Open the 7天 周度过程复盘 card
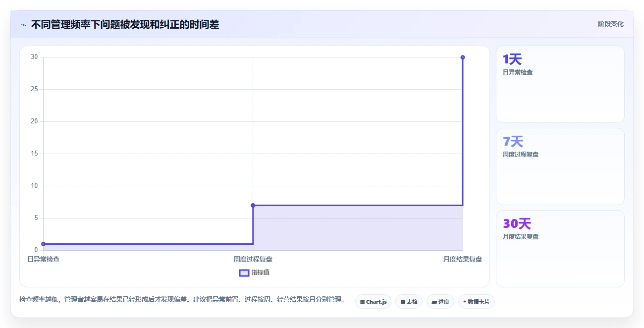The image size is (644, 328). (560, 166)
